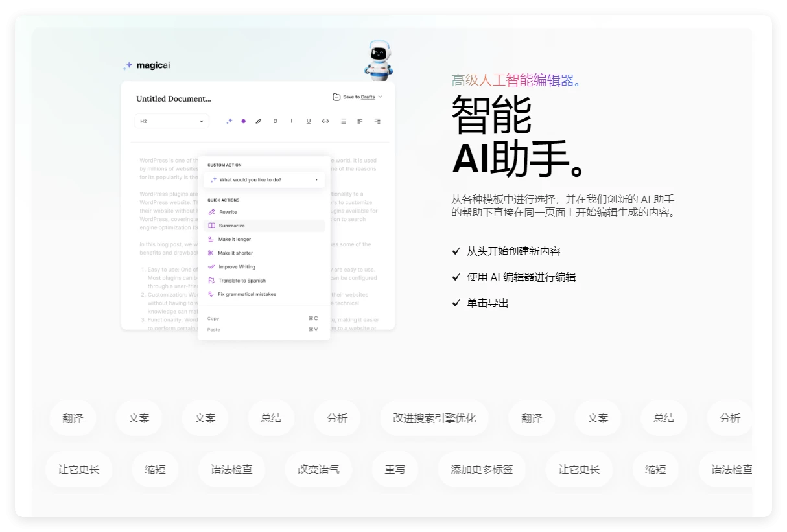Click the highlighter pen toolbar icon
The image size is (787, 532).
tap(258, 121)
